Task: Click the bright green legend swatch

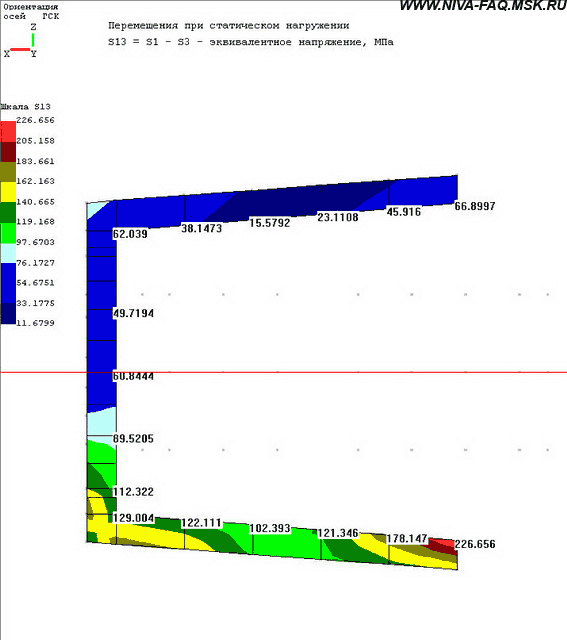Action: [x=8, y=233]
